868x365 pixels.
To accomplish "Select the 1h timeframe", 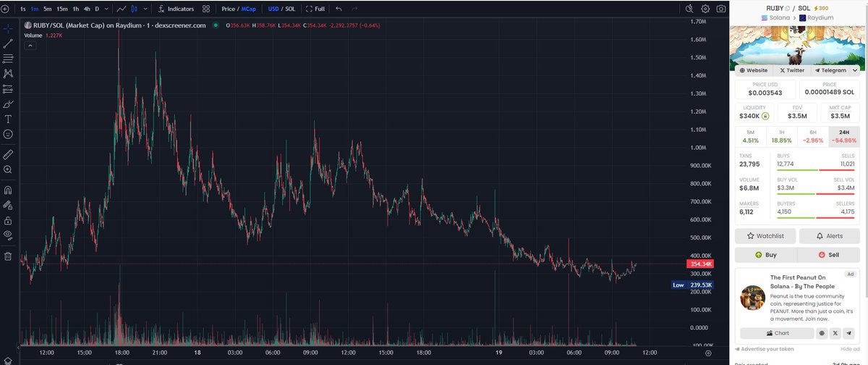I will click(76, 9).
